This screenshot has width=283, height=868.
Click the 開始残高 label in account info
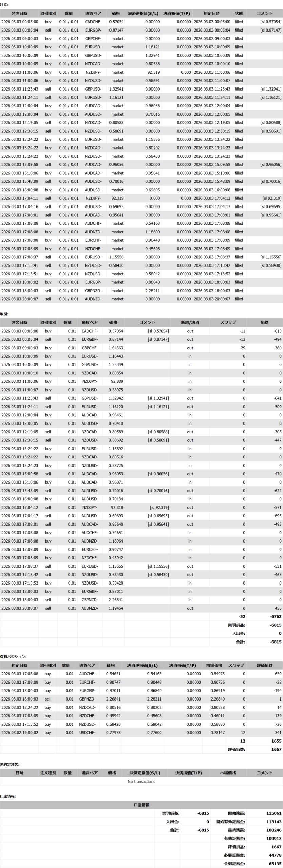click(x=236, y=813)
